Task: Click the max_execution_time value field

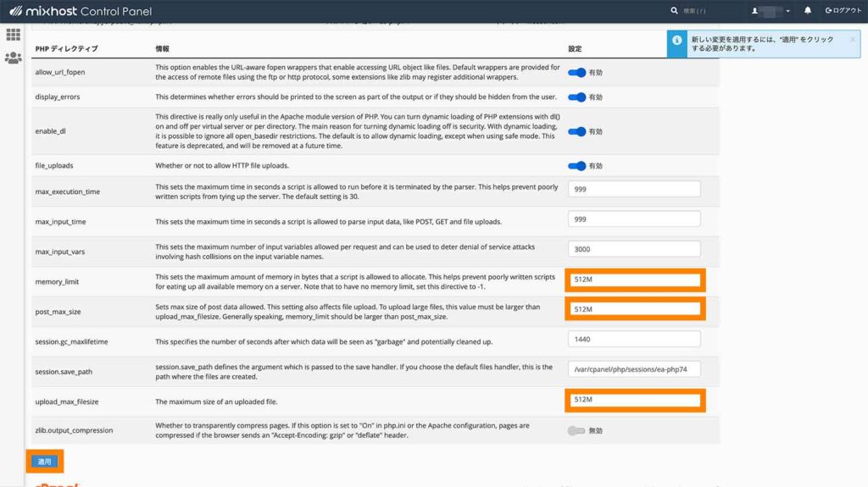Action: pos(635,189)
